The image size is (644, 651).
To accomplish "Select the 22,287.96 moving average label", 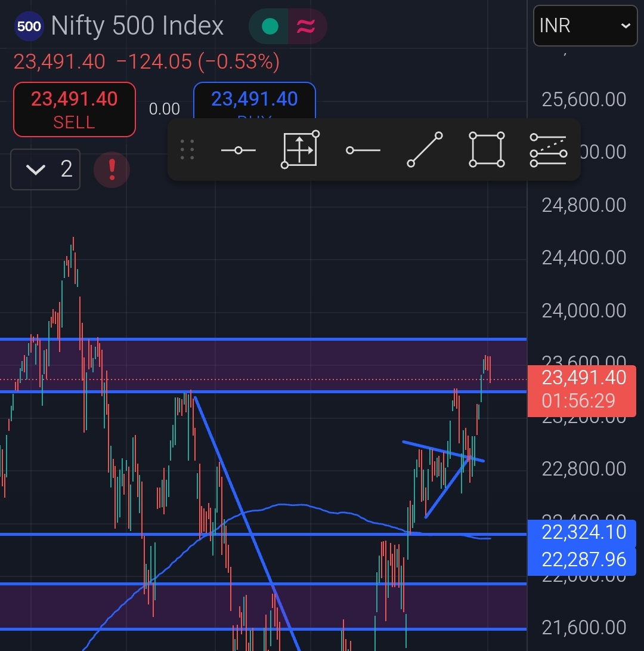I will click(x=582, y=559).
